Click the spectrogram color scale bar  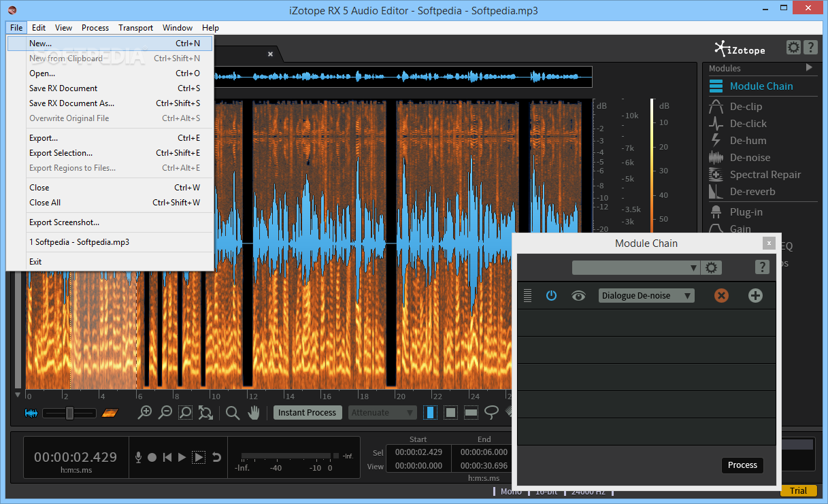click(652, 167)
